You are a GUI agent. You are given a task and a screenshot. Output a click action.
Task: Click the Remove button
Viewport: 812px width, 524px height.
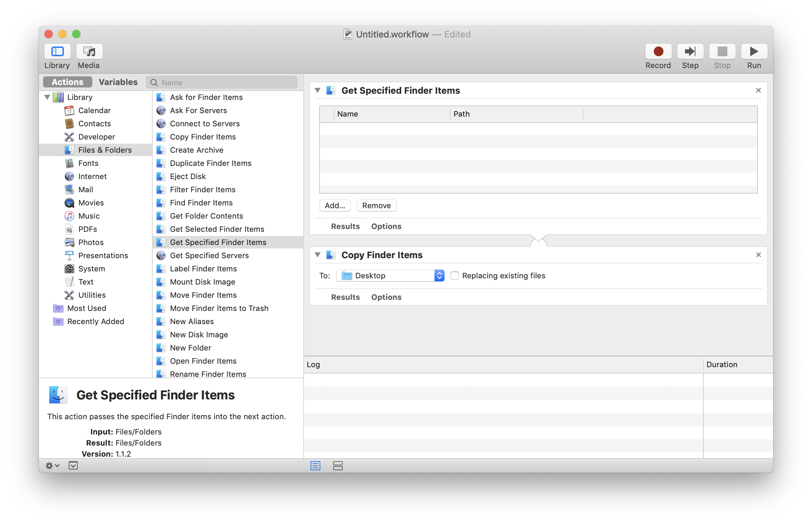pos(377,205)
